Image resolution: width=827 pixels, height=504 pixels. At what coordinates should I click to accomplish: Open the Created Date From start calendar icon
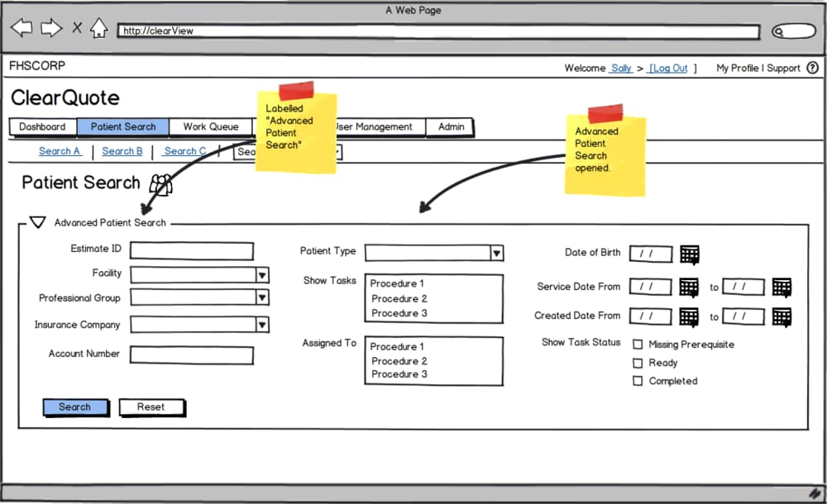pyautogui.click(x=689, y=316)
